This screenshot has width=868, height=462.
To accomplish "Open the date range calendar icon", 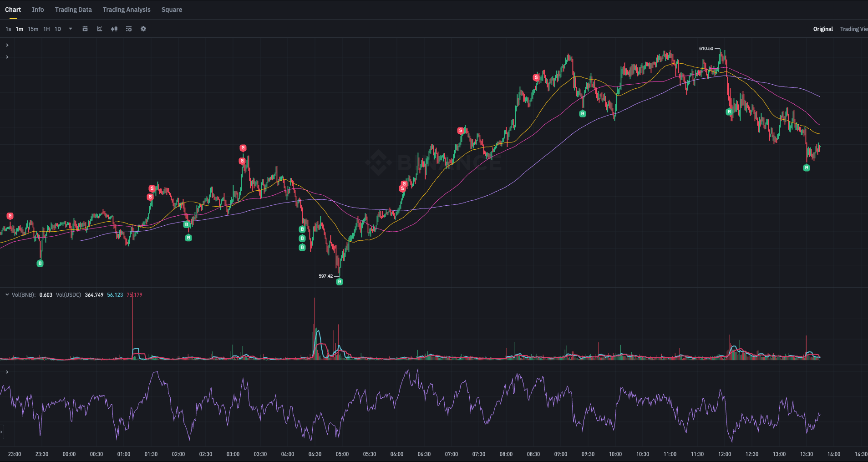I will tap(85, 29).
